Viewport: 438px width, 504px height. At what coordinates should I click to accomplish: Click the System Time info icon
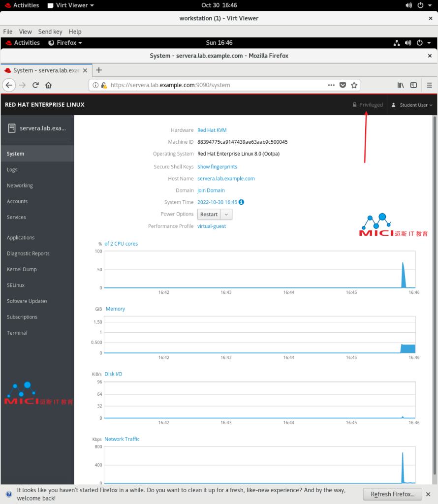[x=241, y=202]
